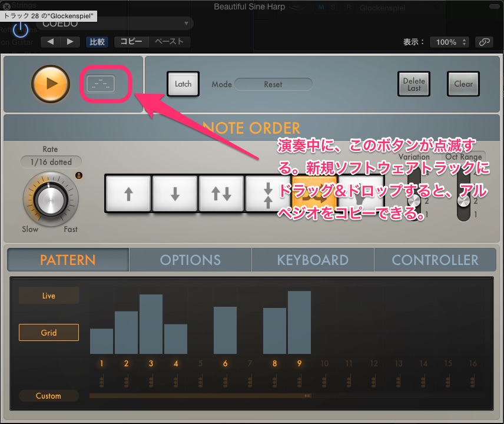
Task: Toggle grid step 4
Action: tap(175, 363)
